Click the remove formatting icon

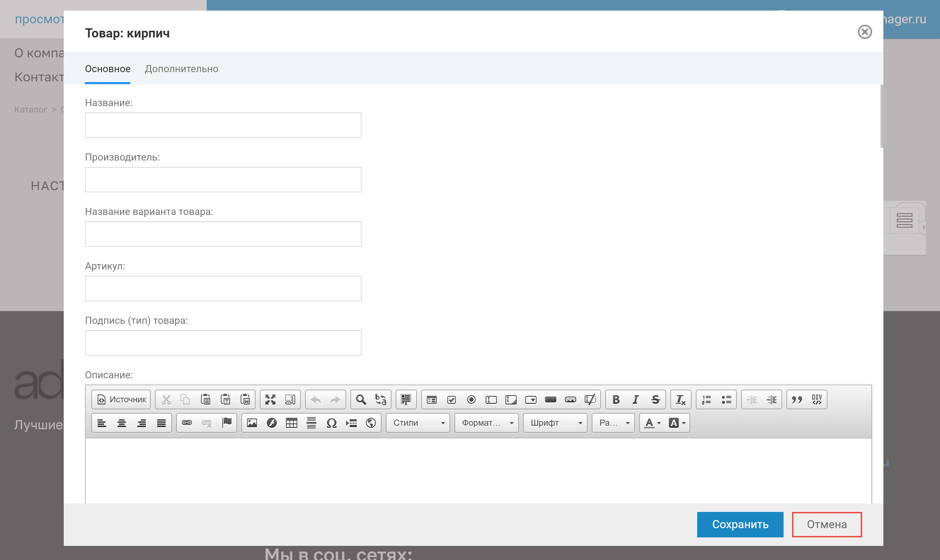pos(681,399)
